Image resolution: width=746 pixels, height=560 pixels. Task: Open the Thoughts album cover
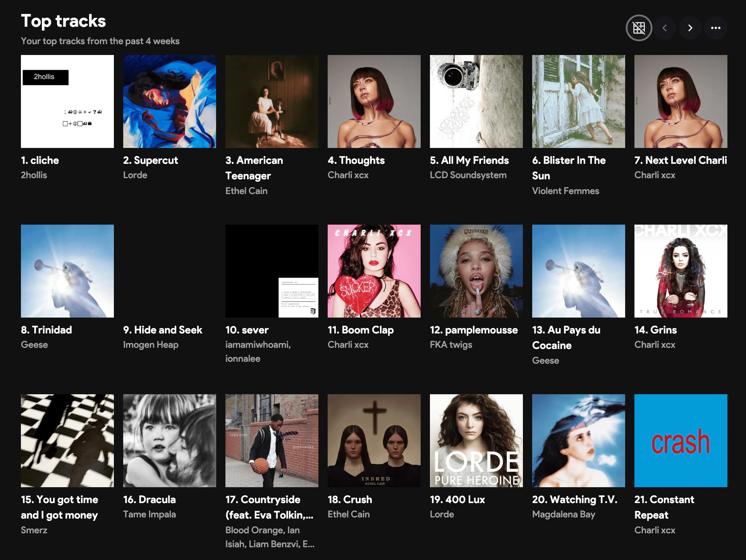point(374,101)
